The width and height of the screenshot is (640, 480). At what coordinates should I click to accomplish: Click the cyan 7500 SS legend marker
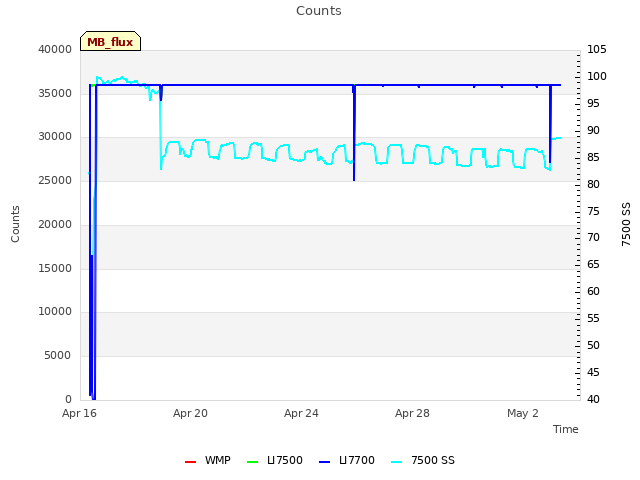click(396, 462)
